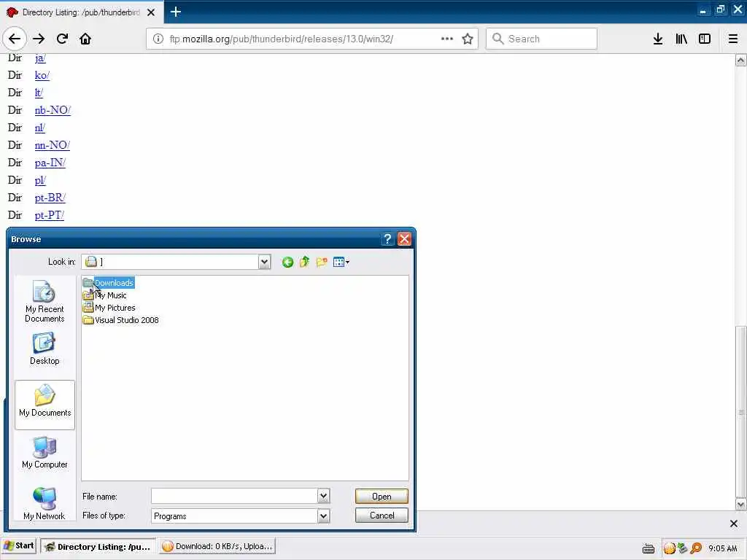
Task: Create a new folder icon
Action: pyautogui.click(x=322, y=262)
